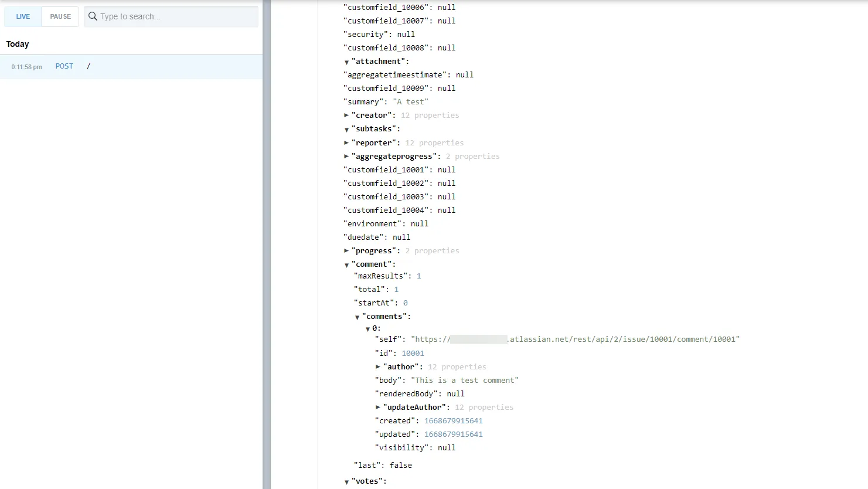Click the "startAt" key
The image size is (868, 489).
pos(374,303)
